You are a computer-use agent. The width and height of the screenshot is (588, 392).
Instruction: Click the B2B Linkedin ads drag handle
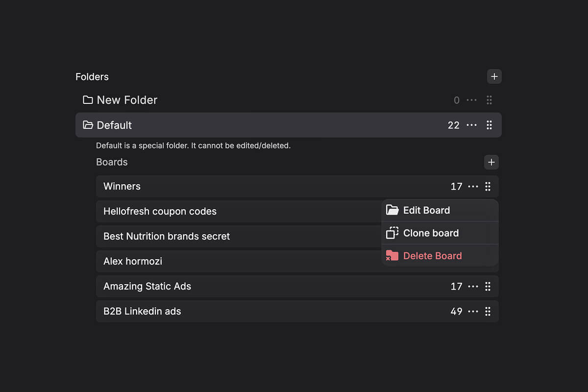[488, 312]
